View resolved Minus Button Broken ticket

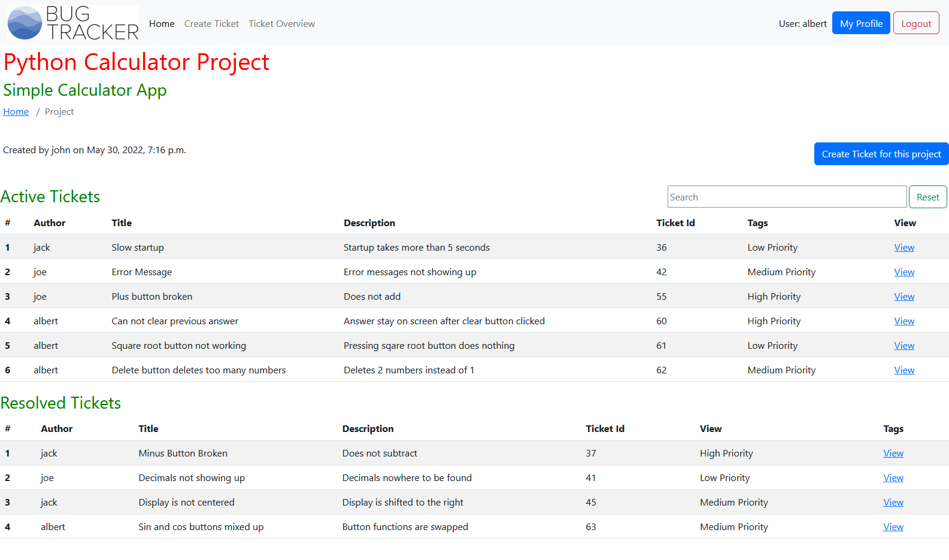tap(893, 454)
